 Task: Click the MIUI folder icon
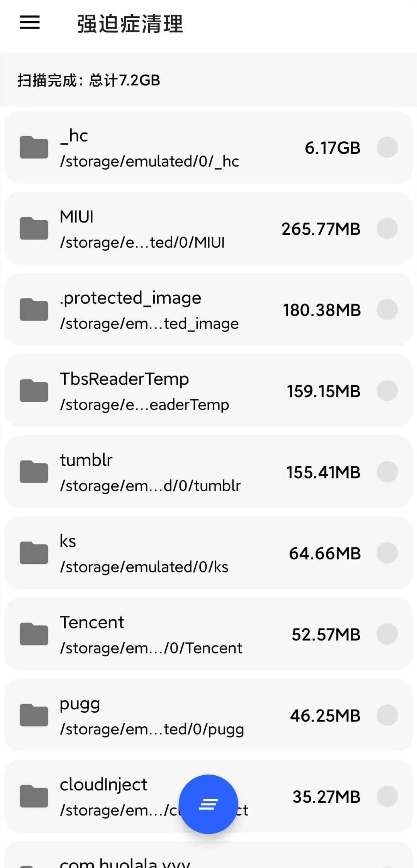coord(34,228)
